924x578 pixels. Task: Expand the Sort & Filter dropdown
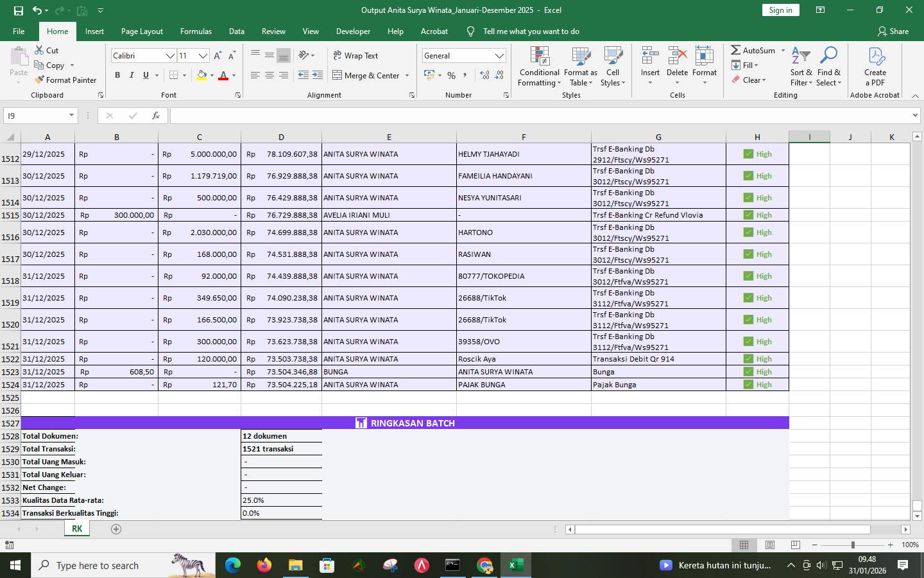click(x=800, y=67)
